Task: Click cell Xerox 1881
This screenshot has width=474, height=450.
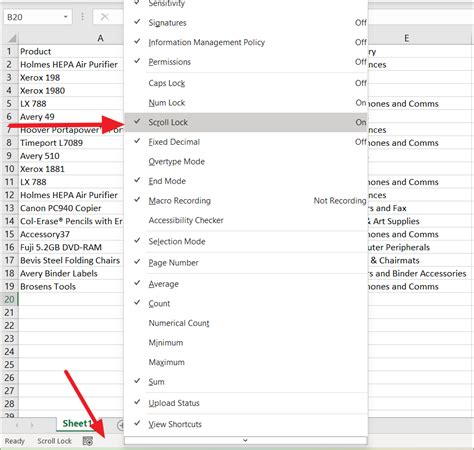Action: 71,169
